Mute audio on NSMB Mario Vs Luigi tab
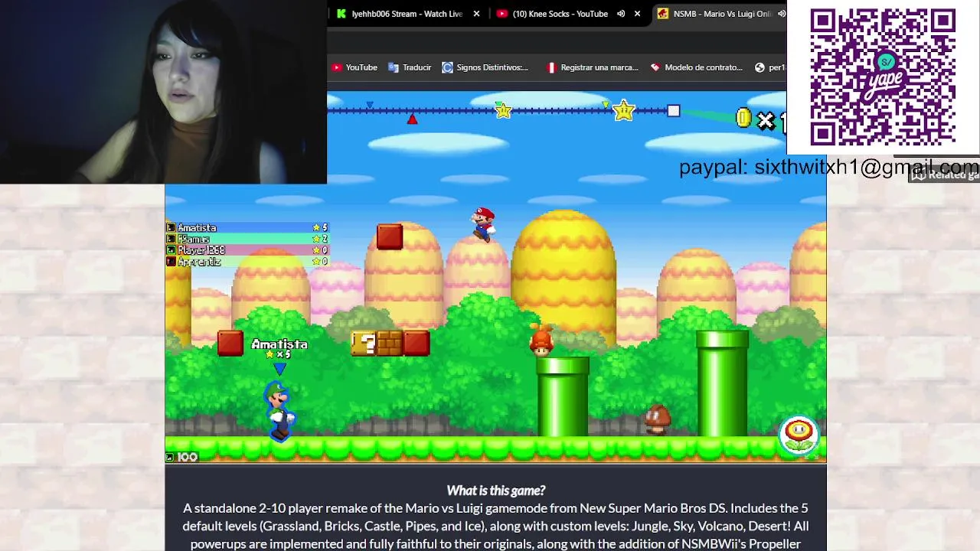The height and width of the screenshot is (551, 980). (781, 14)
